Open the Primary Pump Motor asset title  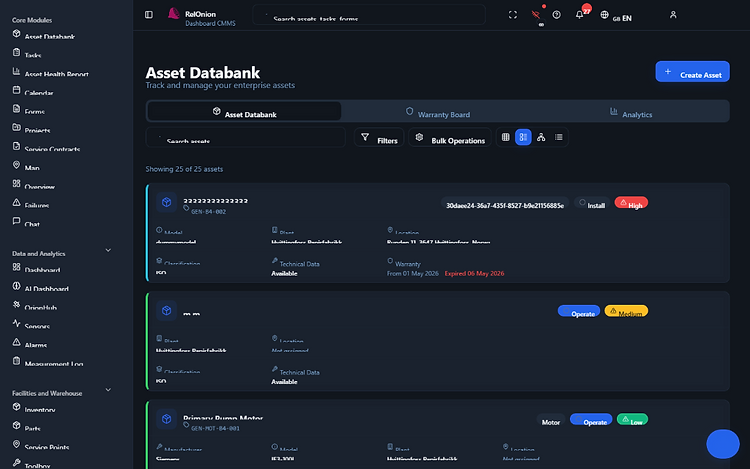[x=223, y=418]
